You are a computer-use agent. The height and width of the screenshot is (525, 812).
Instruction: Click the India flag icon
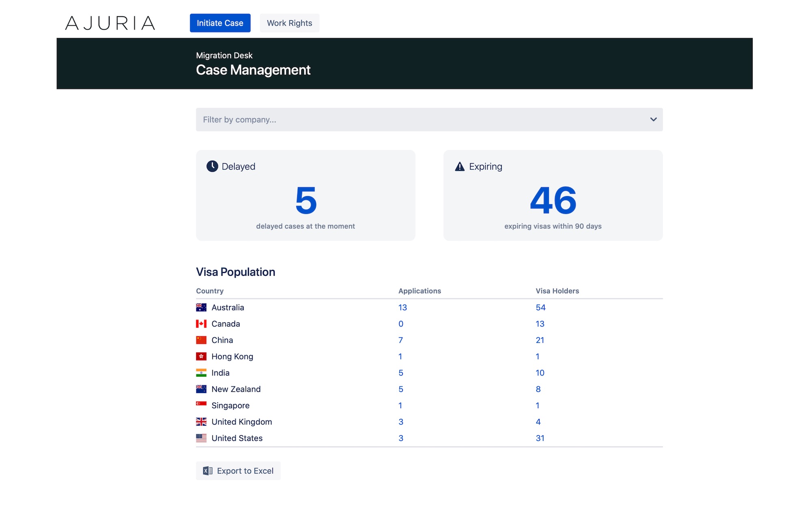201,373
